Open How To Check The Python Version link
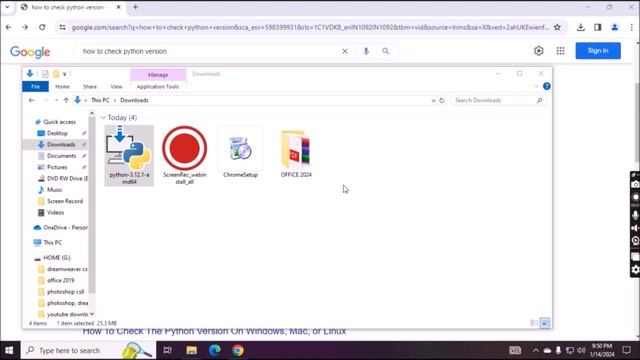This screenshot has height=360, width=640. 214,331
